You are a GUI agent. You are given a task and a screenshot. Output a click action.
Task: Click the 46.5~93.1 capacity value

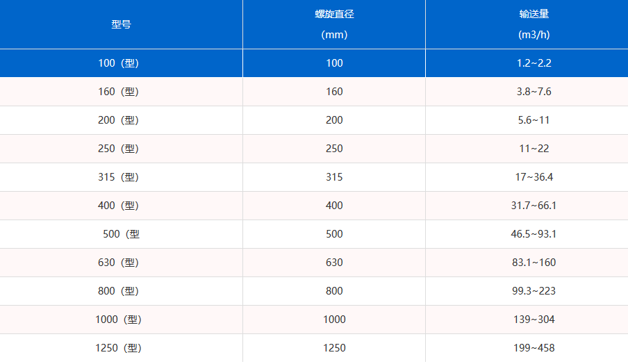[x=534, y=234]
